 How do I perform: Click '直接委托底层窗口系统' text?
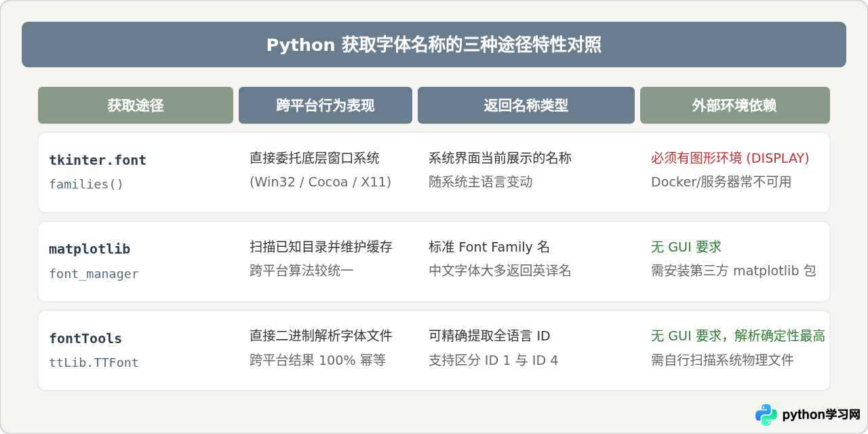315,158
